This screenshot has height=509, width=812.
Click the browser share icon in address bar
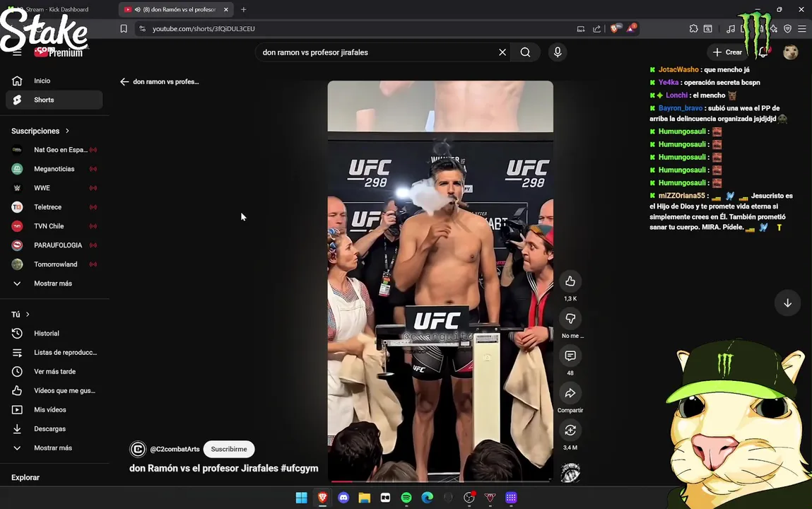(x=596, y=29)
